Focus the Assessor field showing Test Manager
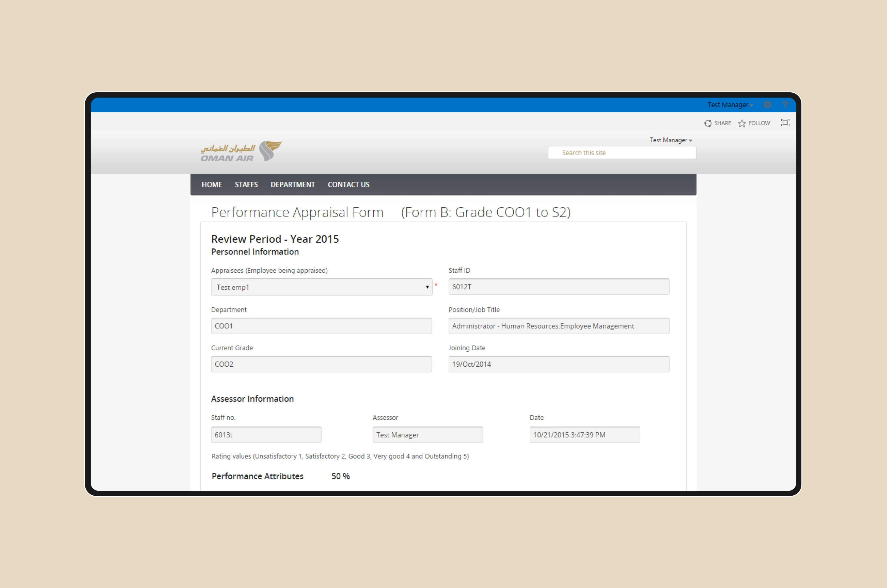The image size is (887, 588). (427, 435)
